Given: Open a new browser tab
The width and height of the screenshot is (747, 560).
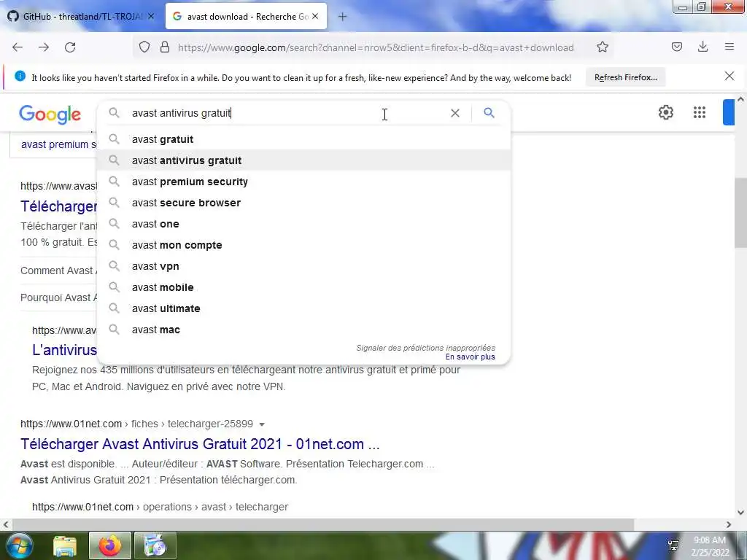Looking at the screenshot, I should [342, 17].
